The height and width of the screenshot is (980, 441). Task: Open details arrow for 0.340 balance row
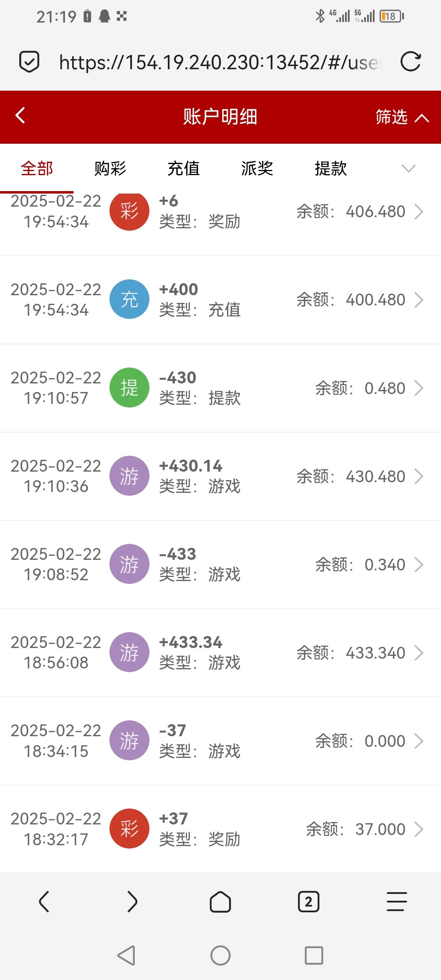(x=419, y=565)
